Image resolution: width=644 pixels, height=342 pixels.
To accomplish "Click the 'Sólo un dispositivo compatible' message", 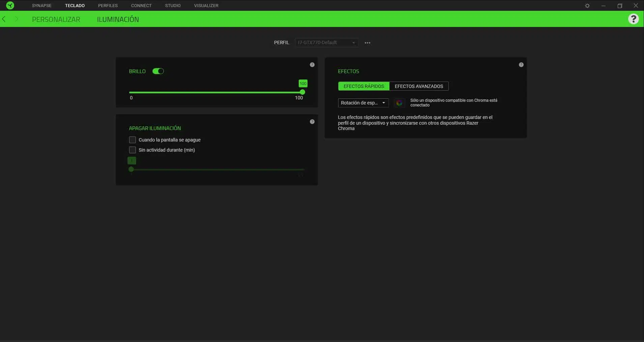I will point(454,103).
